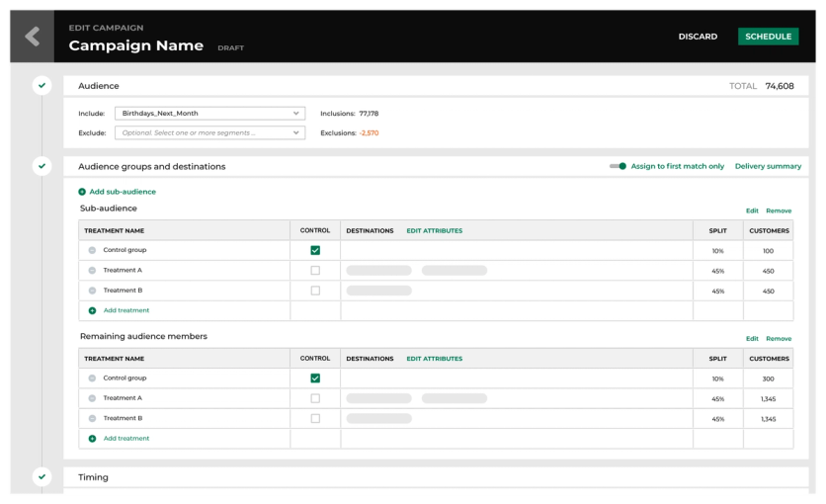826x504 pixels.
Task: Click second destination pill of Remaining Treatment A
Action: tap(454, 398)
